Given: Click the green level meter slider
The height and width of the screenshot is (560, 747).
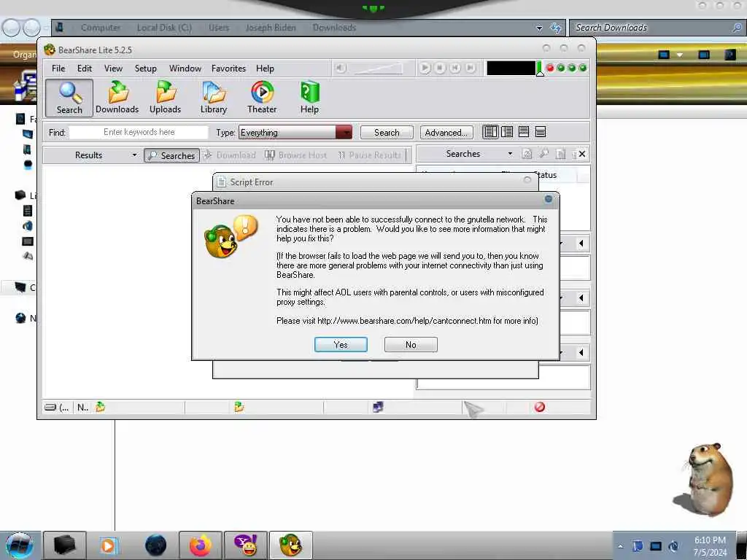Looking at the screenshot, I should pos(540,69).
